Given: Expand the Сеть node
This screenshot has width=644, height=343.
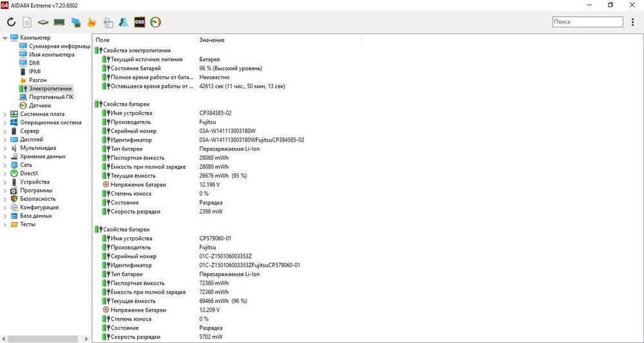Looking at the screenshot, I should 5,165.
